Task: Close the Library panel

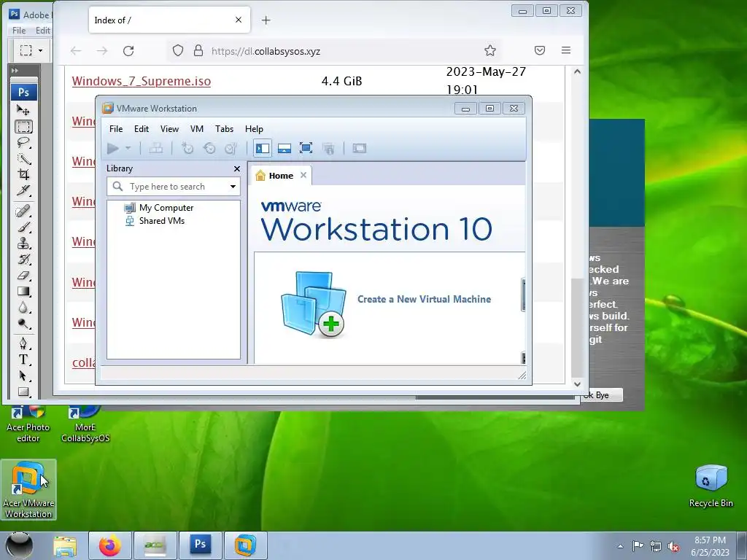Action: pyautogui.click(x=237, y=168)
